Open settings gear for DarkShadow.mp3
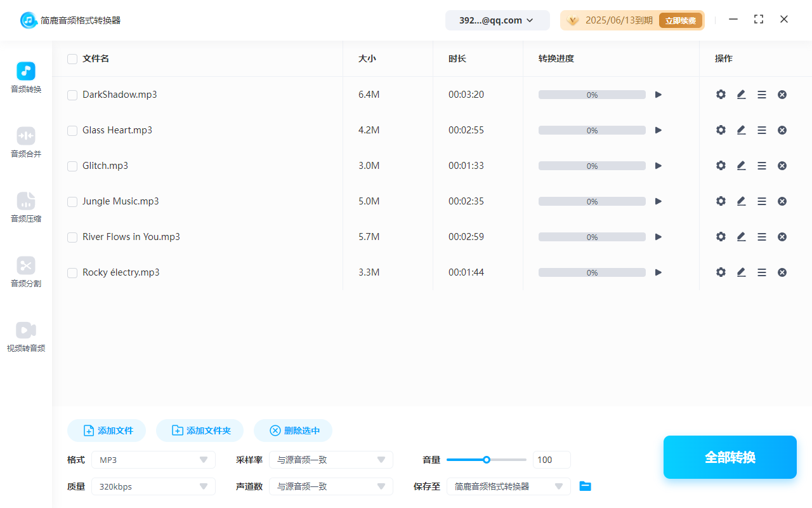Screen dimensions: 812x508 721,95
